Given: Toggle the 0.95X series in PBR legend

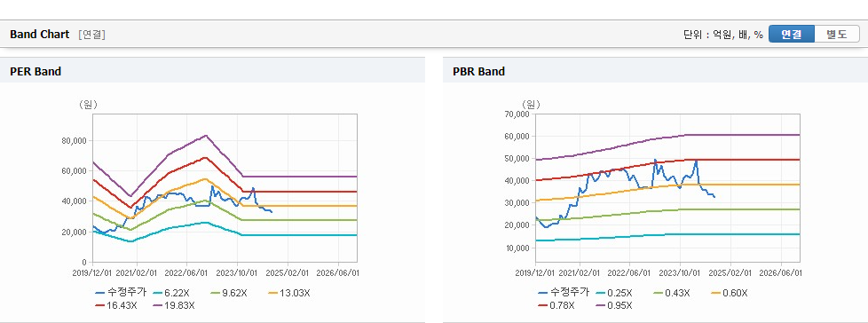Looking at the screenshot, I should click(x=613, y=304).
